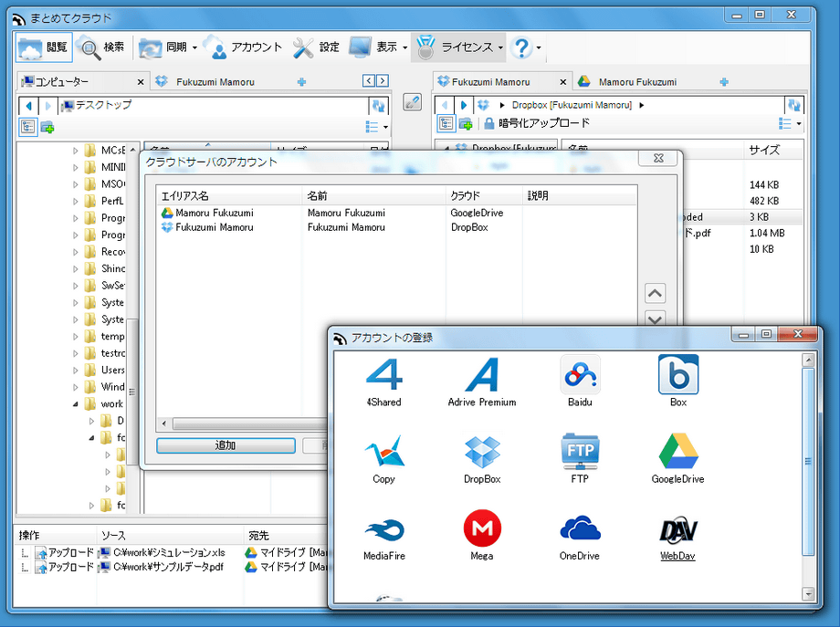Open the 検索 search tool
Screen dimensions: 840x627
(x=102, y=47)
